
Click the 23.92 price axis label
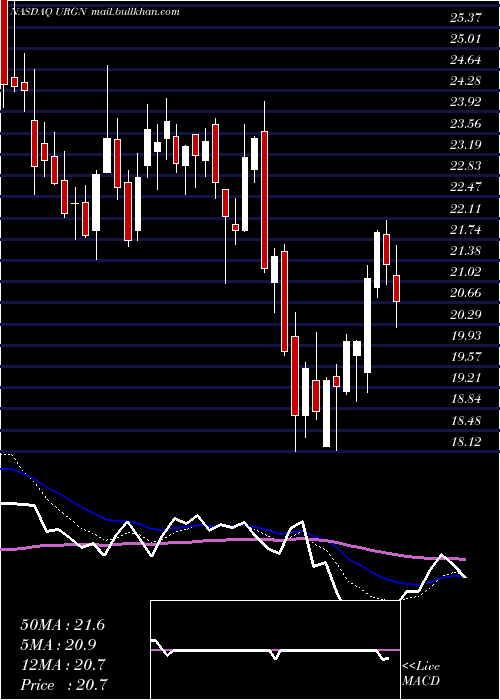pyautogui.click(x=466, y=102)
